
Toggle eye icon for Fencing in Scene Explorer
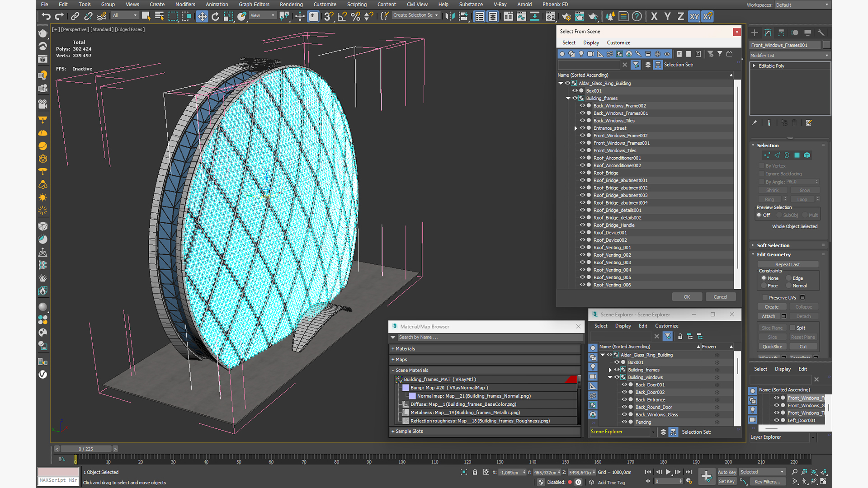[624, 422]
